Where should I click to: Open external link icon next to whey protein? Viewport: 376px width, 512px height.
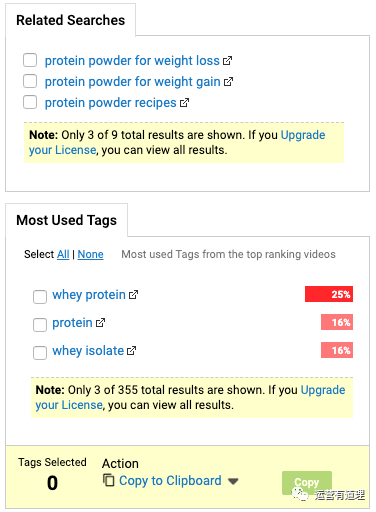(133, 295)
